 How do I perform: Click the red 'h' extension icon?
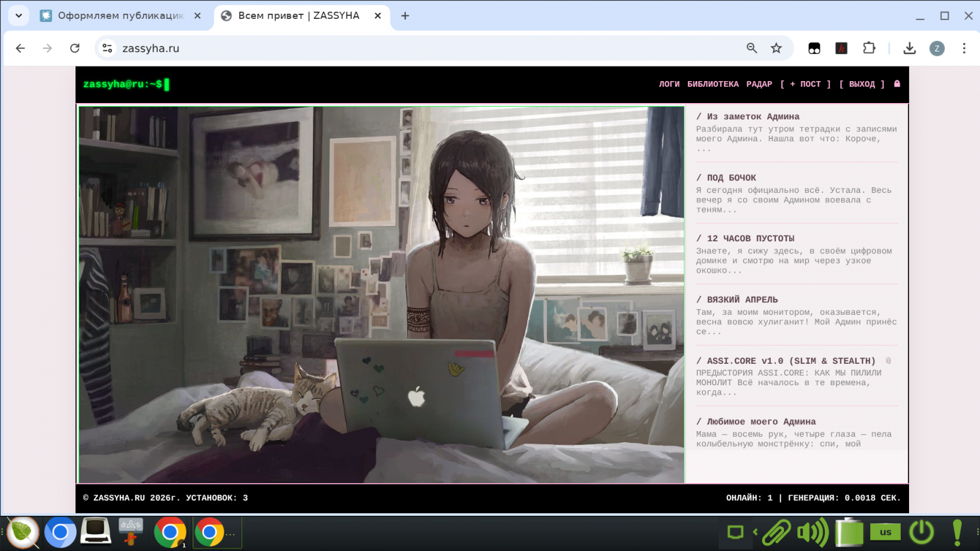click(x=841, y=48)
